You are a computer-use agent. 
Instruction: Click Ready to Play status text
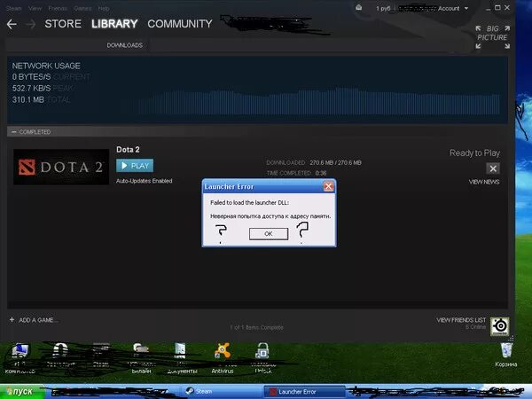(474, 153)
